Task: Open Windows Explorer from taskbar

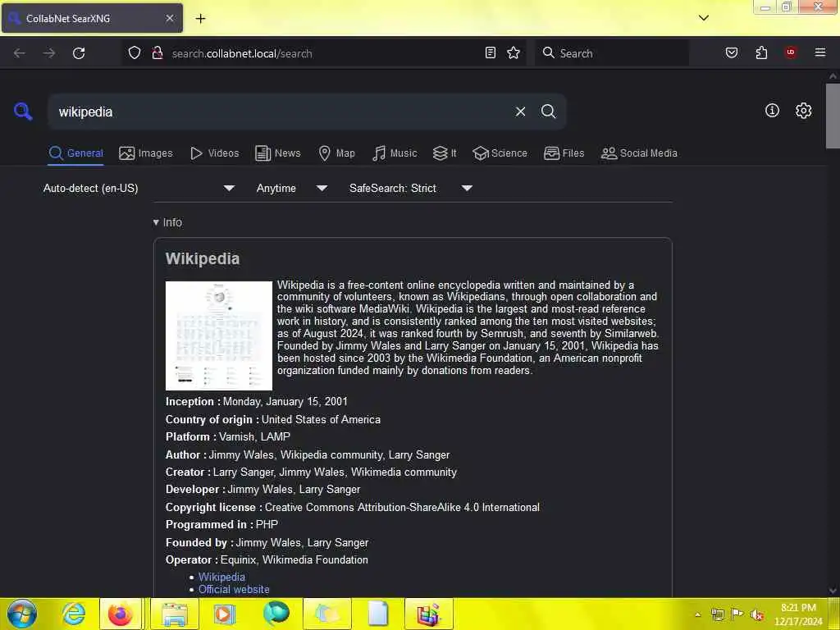Action: pyautogui.click(x=175, y=614)
